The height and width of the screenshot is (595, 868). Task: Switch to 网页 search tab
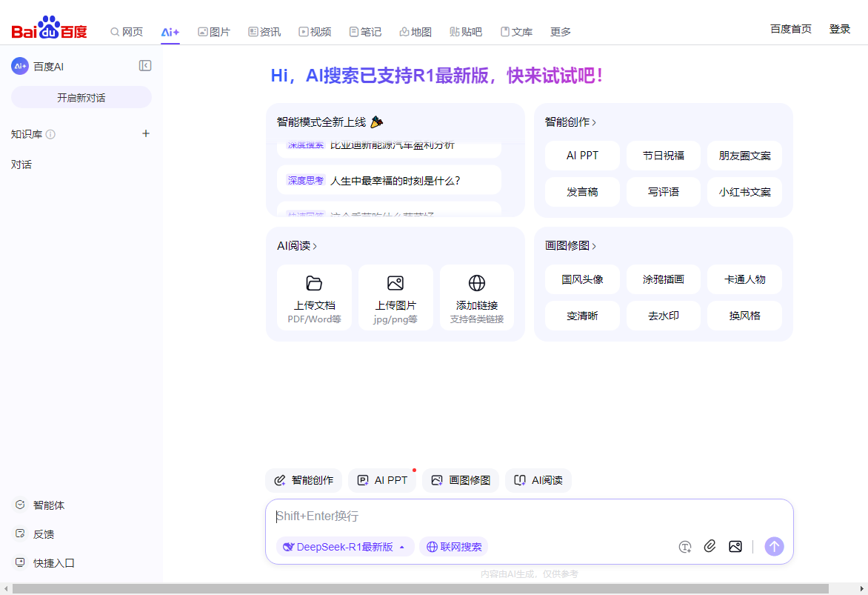pos(127,32)
